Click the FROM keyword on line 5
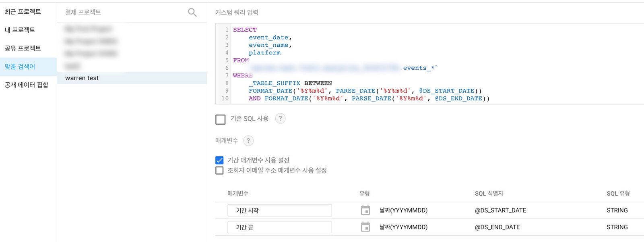The height and width of the screenshot is (242, 644). 241,60
